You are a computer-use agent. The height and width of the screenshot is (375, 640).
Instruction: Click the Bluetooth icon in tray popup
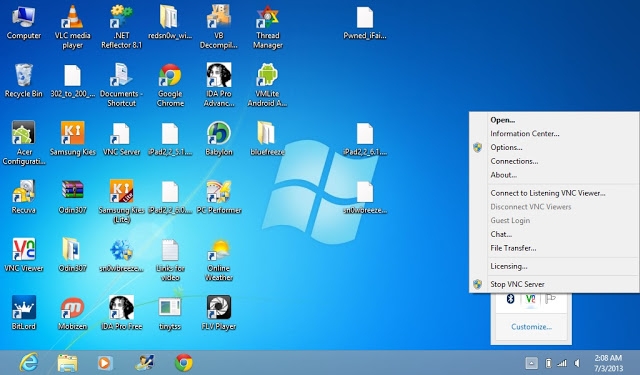click(x=510, y=299)
